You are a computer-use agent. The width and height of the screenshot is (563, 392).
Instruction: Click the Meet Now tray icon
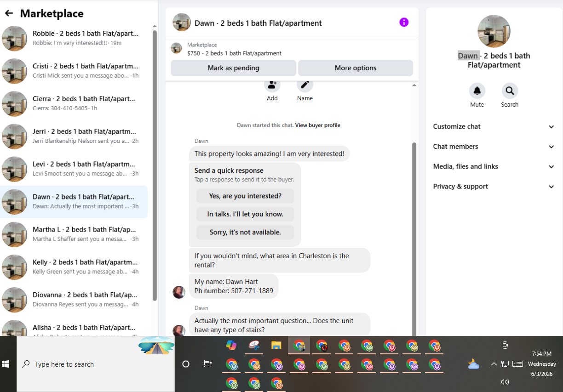pyautogui.click(x=505, y=345)
